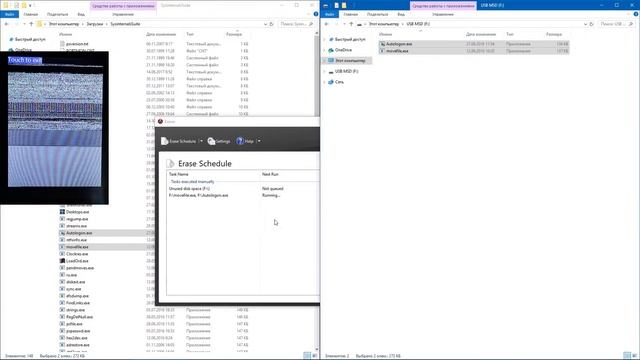
Task: Click the back arrow in the SysinternalsSuite window
Action: [x=7, y=24]
